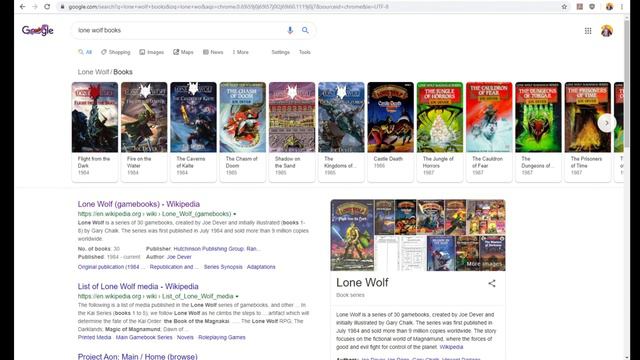
Task: Open the large Lone Wolf cover image in panel
Action: tap(352, 235)
